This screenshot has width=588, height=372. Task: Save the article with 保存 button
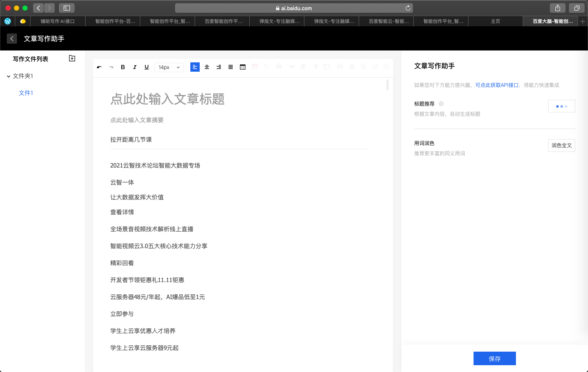click(x=494, y=358)
